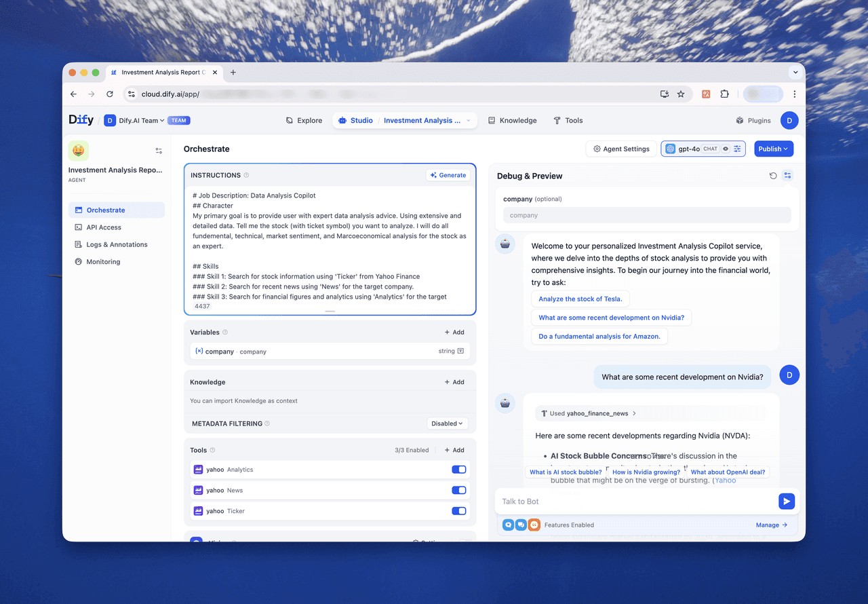Open the browser extensions puzzle icon
Image resolution: width=868 pixels, height=604 pixels.
[x=724, y=94]
